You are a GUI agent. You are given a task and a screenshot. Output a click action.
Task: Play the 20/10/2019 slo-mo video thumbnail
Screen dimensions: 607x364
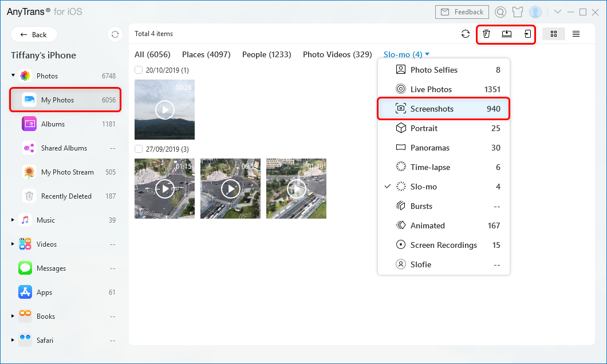(165, 109)
